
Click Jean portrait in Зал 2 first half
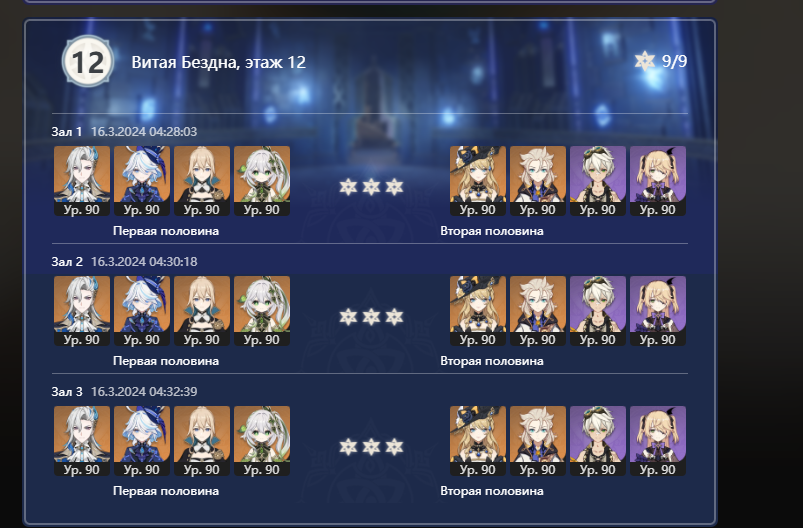tap(202, 311)
